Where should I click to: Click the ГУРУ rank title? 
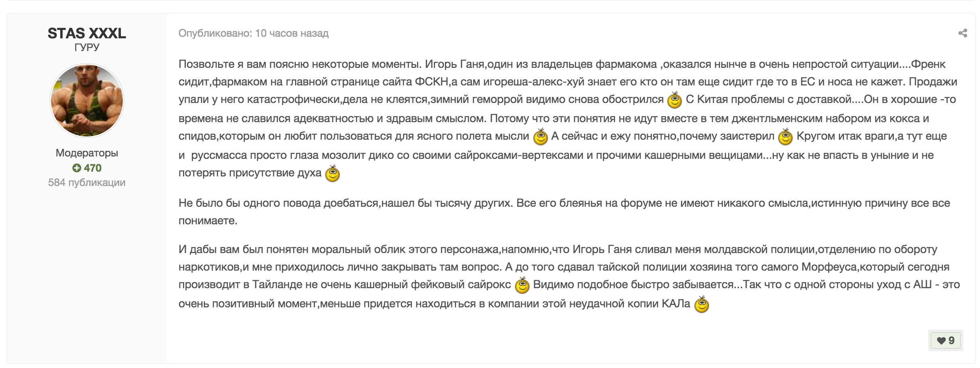(87, 47)
